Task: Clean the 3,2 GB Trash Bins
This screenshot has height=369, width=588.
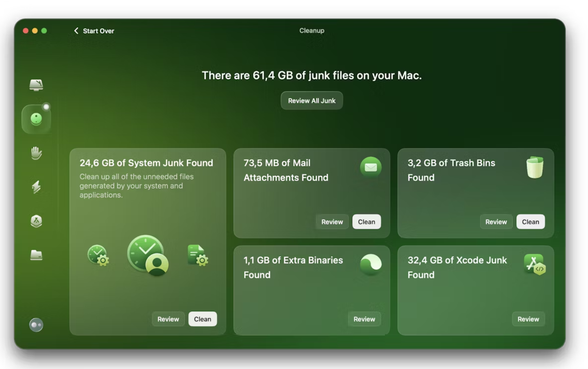Action: tap(530, 222)
